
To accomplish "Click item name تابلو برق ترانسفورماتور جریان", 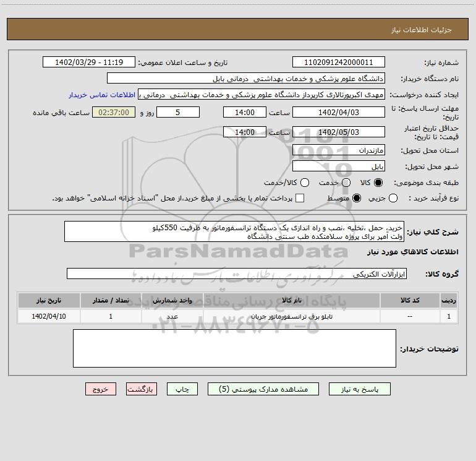I will [x=292, y=317].
